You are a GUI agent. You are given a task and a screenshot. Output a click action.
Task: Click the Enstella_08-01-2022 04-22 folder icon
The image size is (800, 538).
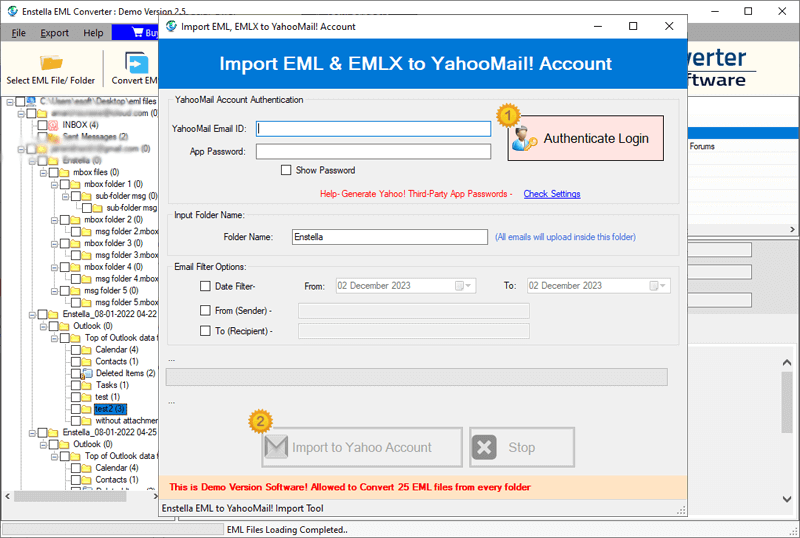pos(53,314)
